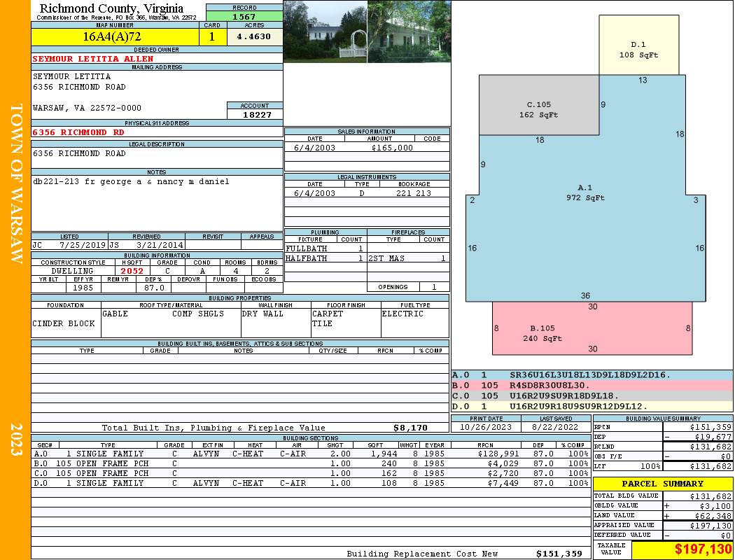
Task: Select the A.0 sketch vector row
Action: [x=592, y=375]
